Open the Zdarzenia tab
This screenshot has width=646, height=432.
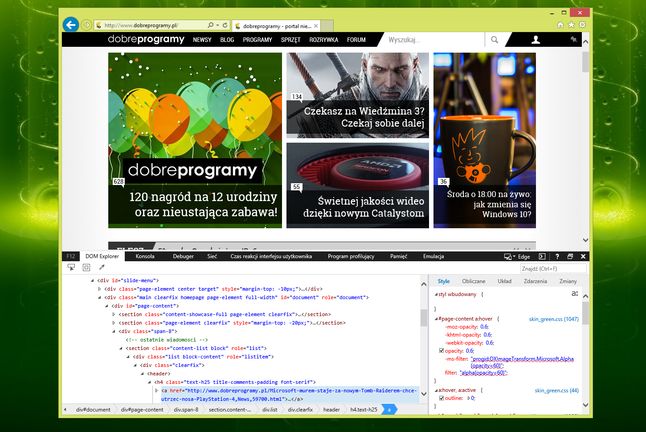pos(535,281)
